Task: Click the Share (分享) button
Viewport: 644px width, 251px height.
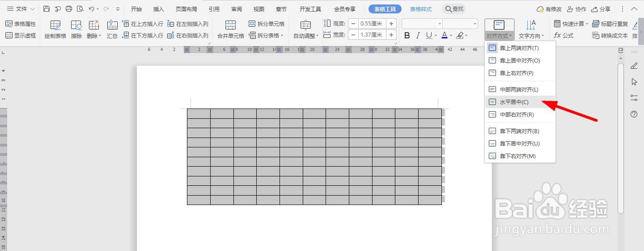Action: point(601,9)
